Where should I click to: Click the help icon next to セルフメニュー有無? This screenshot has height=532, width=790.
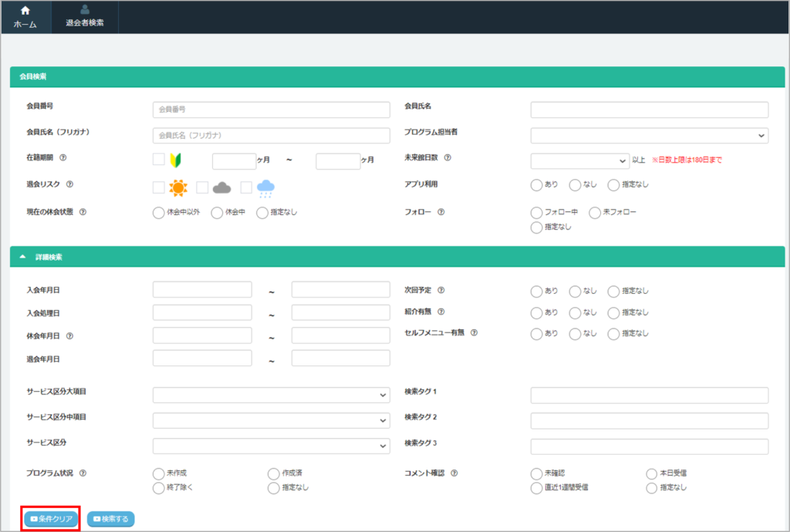point(474,333)
